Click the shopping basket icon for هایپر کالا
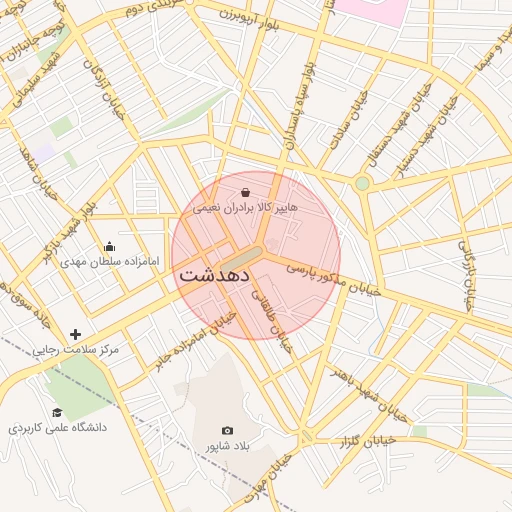Screen dimensions: 512x512 [246, 192]
